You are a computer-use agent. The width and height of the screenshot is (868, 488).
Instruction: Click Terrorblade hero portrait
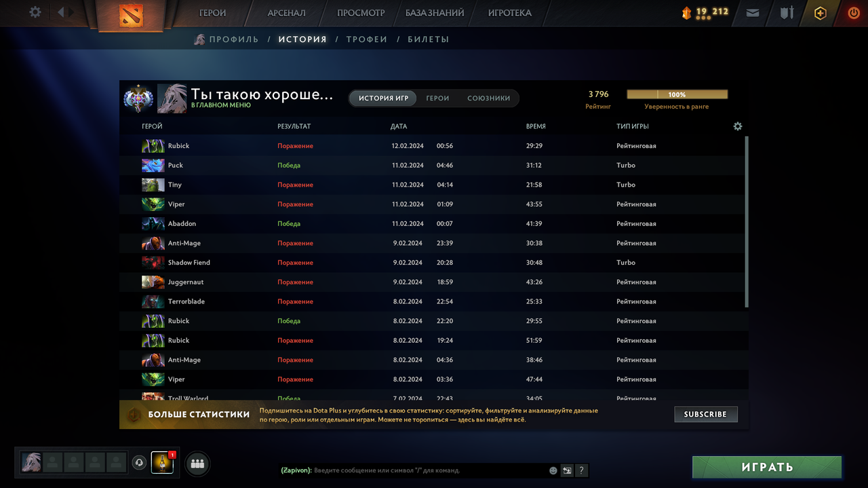pyautogui.click(x=153, y=301)
